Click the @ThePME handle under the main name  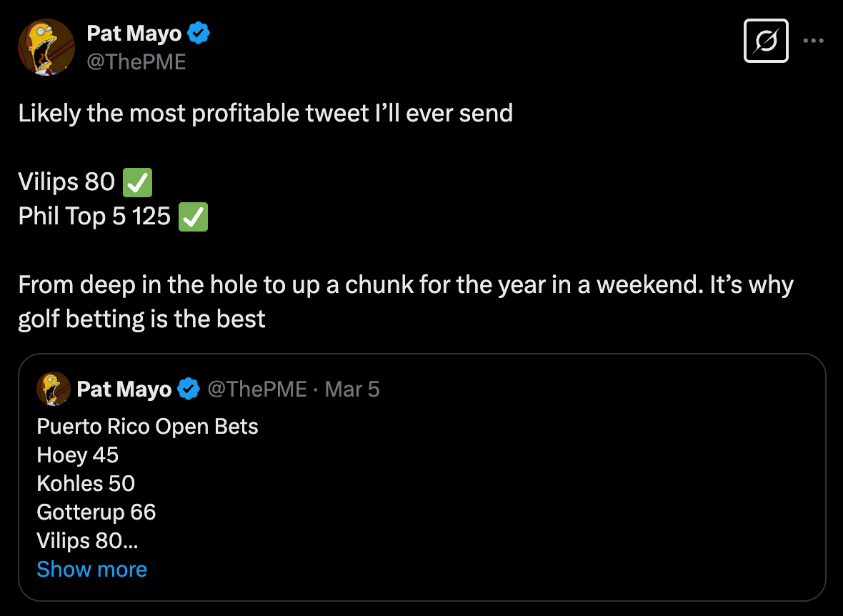tap(136, 62)
